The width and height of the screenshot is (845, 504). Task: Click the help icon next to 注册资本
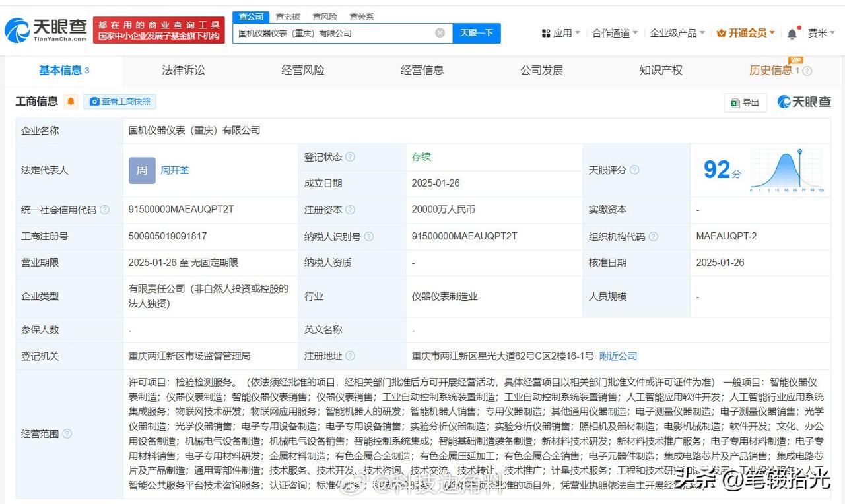click(350, 210)
